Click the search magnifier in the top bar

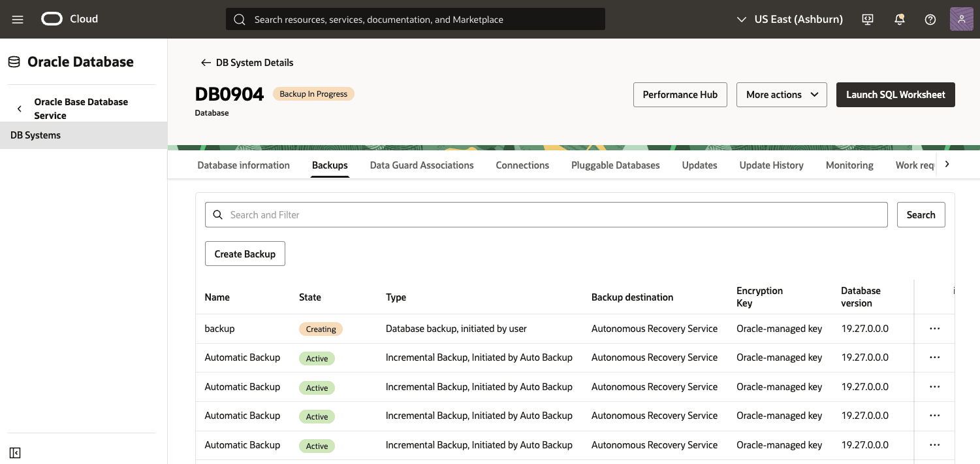[239, 19]
